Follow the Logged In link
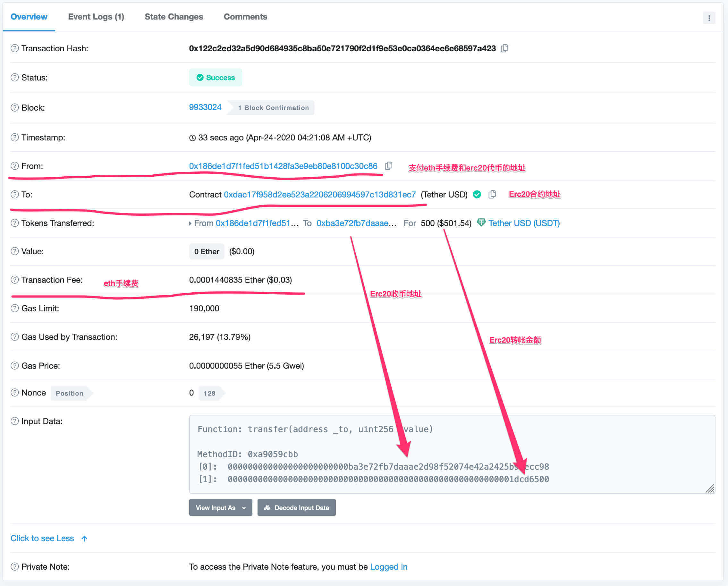This screenshot has width=728, height=586. coord(388,566)
